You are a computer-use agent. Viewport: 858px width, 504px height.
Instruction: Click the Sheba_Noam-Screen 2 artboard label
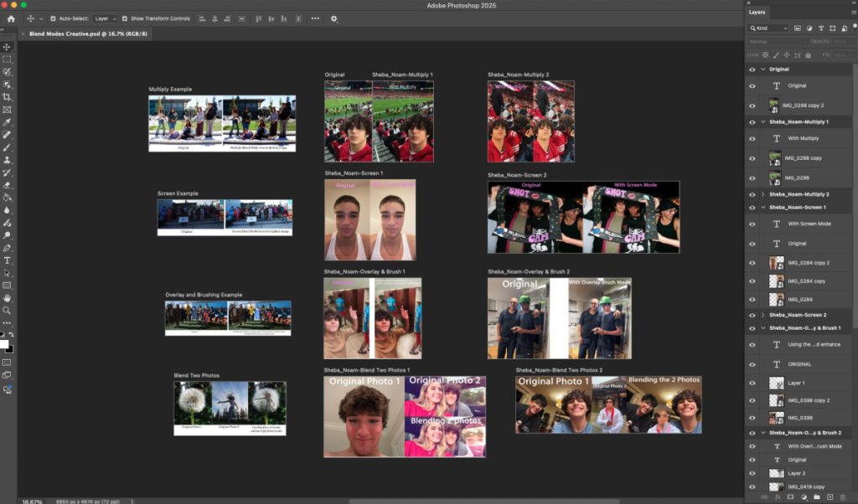coord(517,176)
